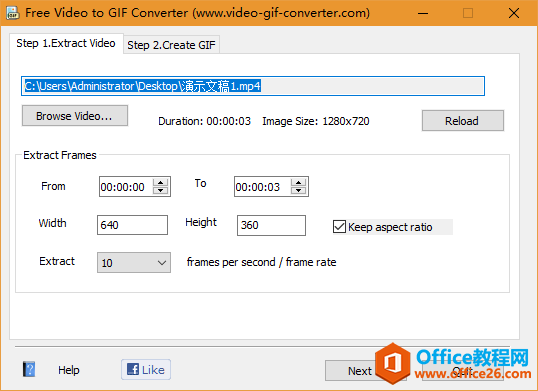Click the Height input field
Image resolution: width=538 pixels, height=391 pixels.
[x=271, y=225]
